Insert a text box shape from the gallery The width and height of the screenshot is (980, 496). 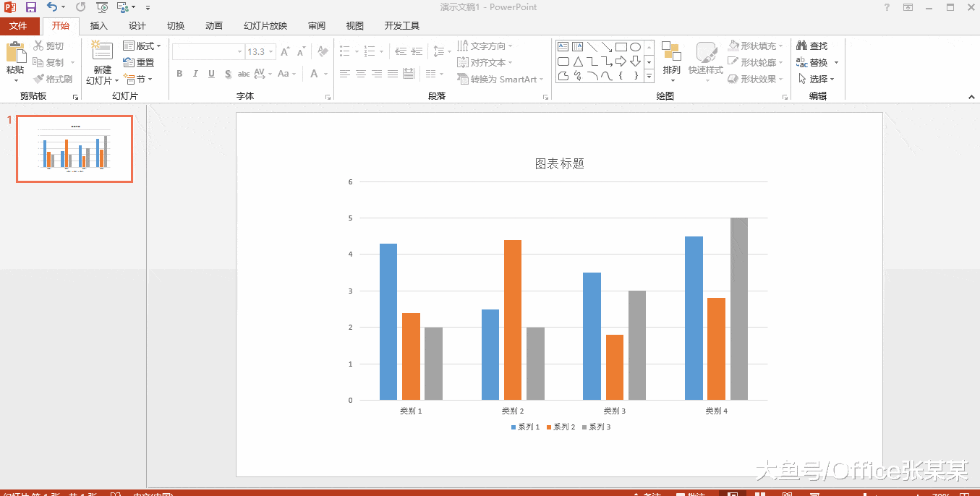click(563, 46)
